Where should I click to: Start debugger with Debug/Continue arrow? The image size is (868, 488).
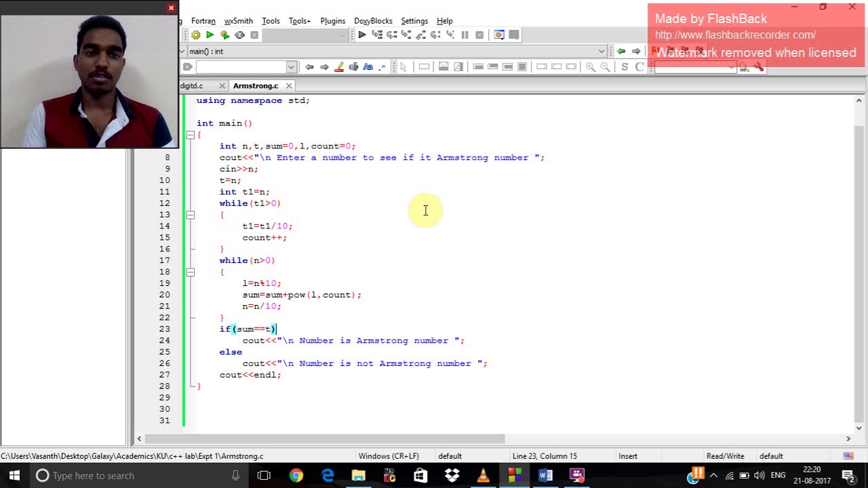tap(362, 35)
